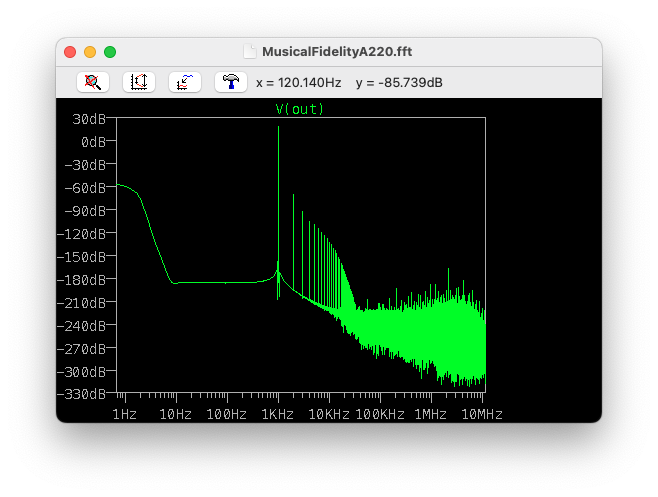Click the -90dB vertical axis label
The image size is (658, 497).
point(85,211)
